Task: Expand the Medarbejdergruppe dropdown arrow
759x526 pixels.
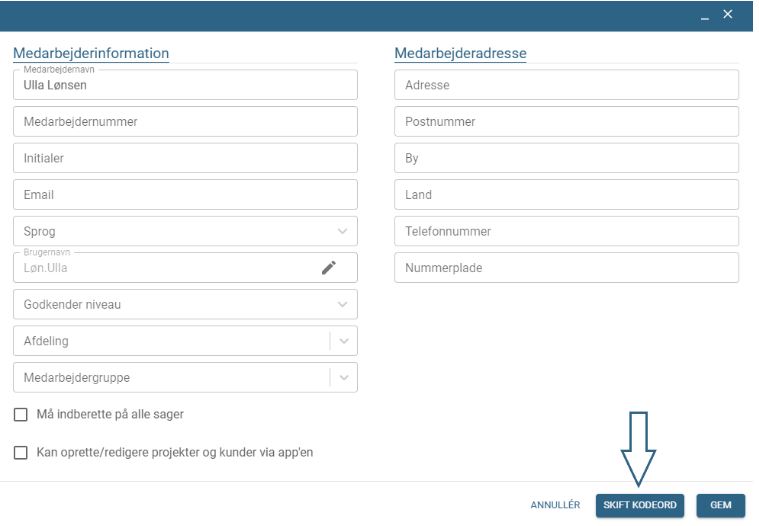Action: [x=343, y=378]
